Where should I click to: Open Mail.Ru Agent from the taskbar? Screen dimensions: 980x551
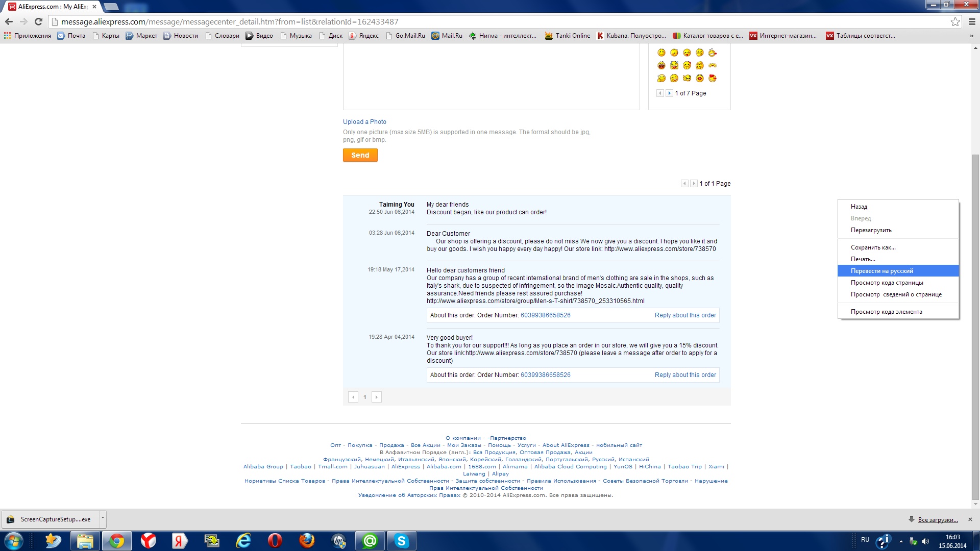click(370, 541)
